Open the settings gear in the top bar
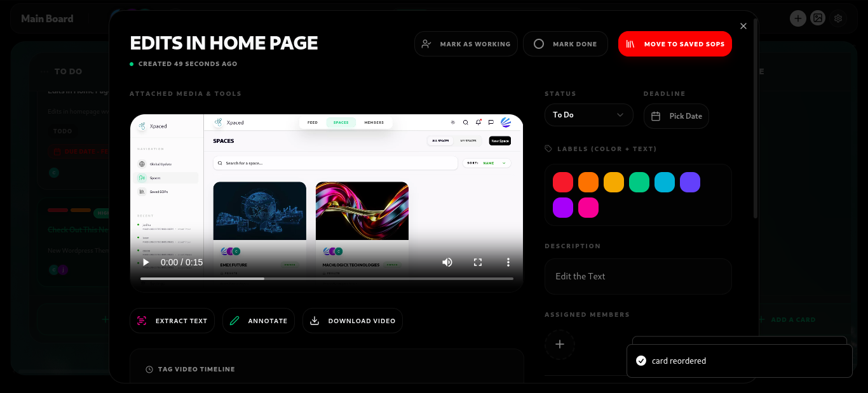 click(x=838, y=18)
